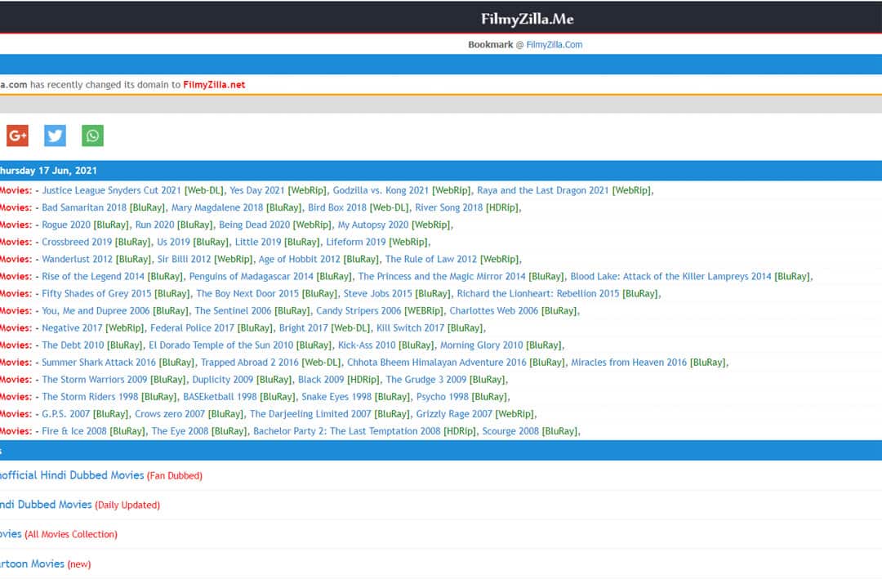This screenshot has width=882, height=588.
Task: Open You, Me and Dupree 2006
Action: coord(96,310)
